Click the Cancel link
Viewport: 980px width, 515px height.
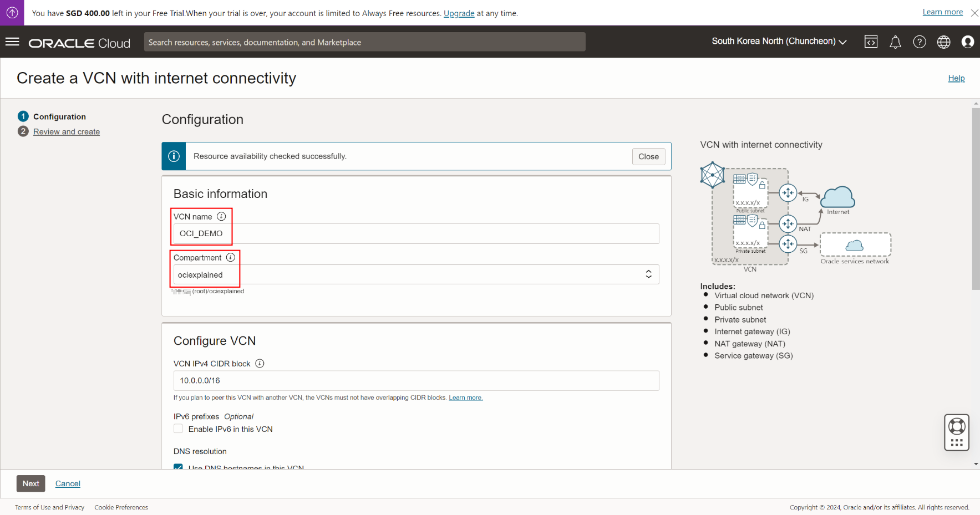point(68,483)
